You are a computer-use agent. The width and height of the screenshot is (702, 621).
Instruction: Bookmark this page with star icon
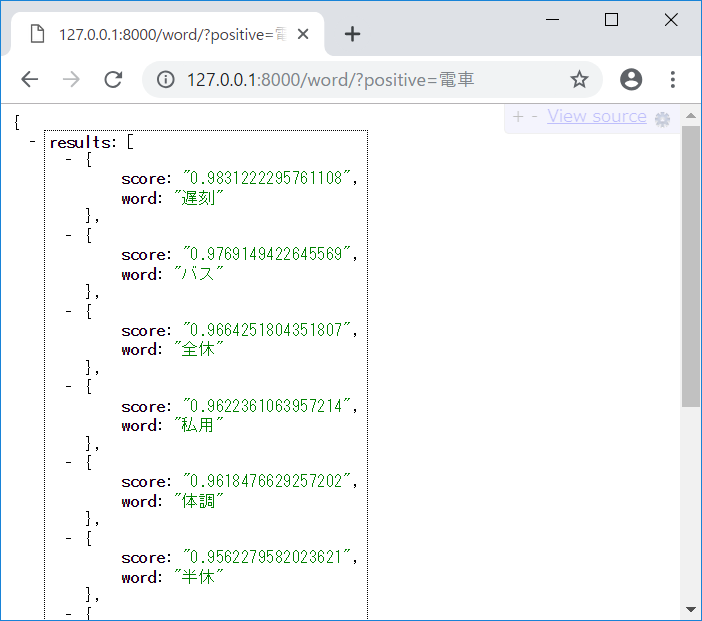[x=579, y=80]
